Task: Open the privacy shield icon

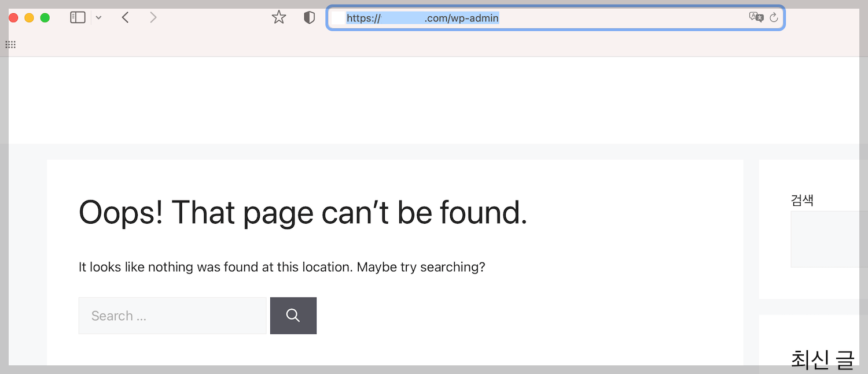Action: pyautogui.click(x=310, y=18)
